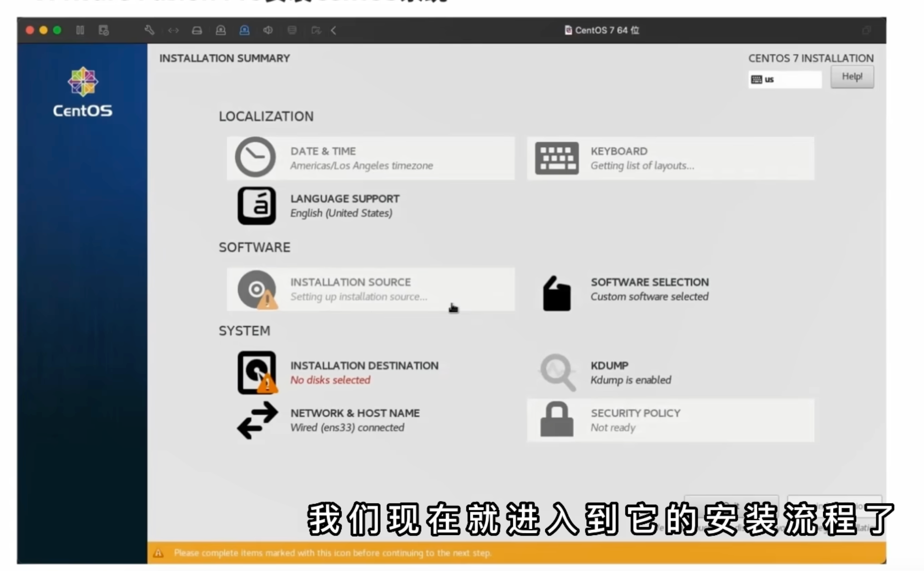Viewport: 924px width, 571px height.
Task: Click the Installation Source disc icon
Action: [x=257, y=289]
